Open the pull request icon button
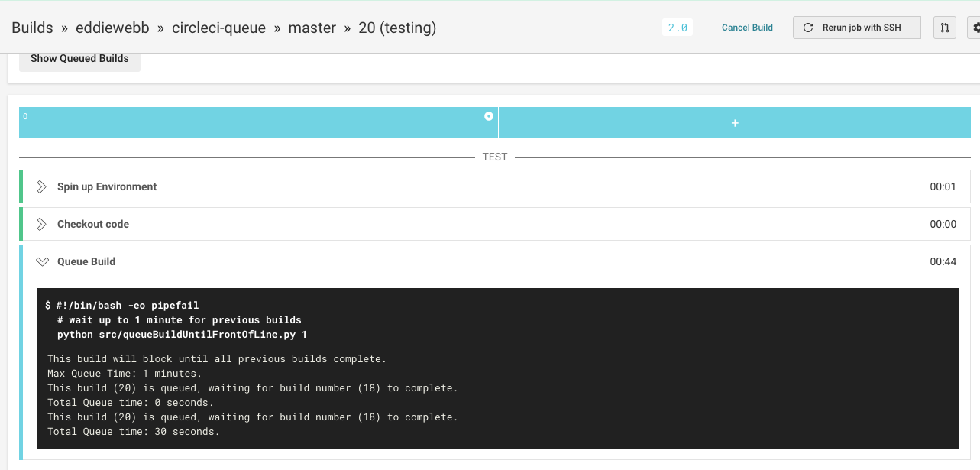 (x=945, y=28)
